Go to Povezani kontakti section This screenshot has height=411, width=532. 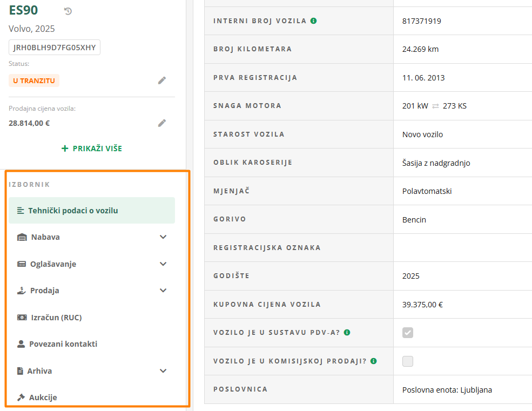coord(63,344)
